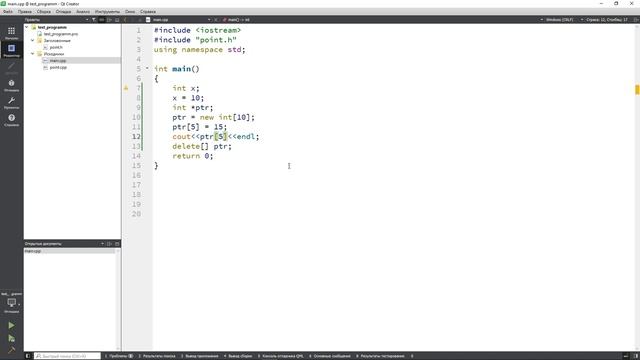This screenshot has width=640, height=360.
Task: Open the Окно menu
Action: pos(130,12)
